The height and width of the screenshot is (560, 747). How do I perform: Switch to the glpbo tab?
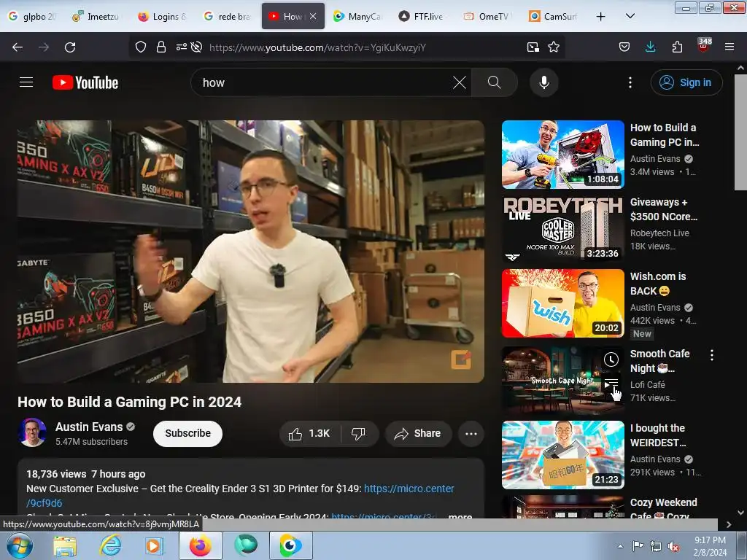[x=33, y=16]
